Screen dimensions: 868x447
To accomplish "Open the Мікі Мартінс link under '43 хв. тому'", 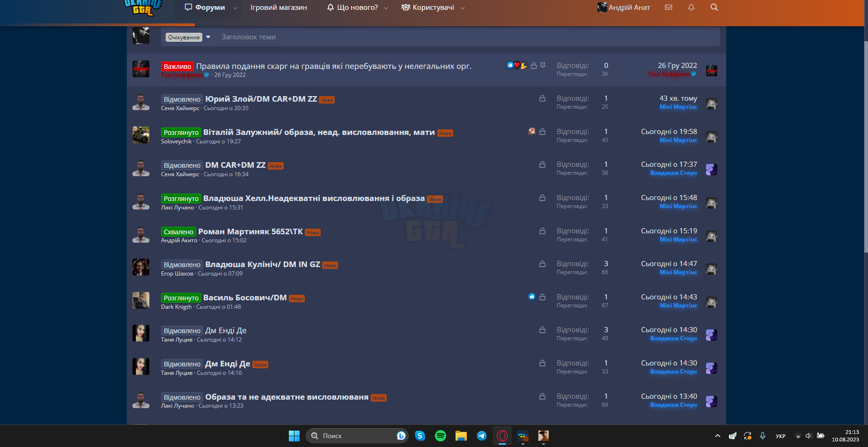I will tap(678, 107).
